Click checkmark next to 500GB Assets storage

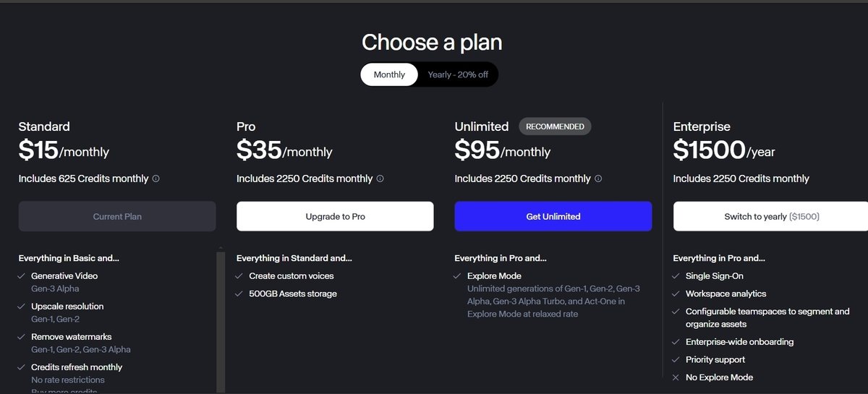239,294
